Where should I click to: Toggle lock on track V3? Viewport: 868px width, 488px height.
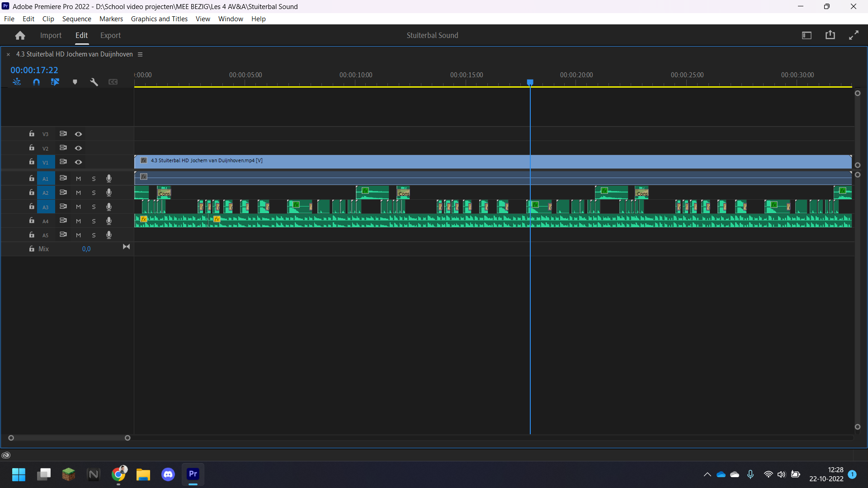pyautogui.click(x=32, y=134)
